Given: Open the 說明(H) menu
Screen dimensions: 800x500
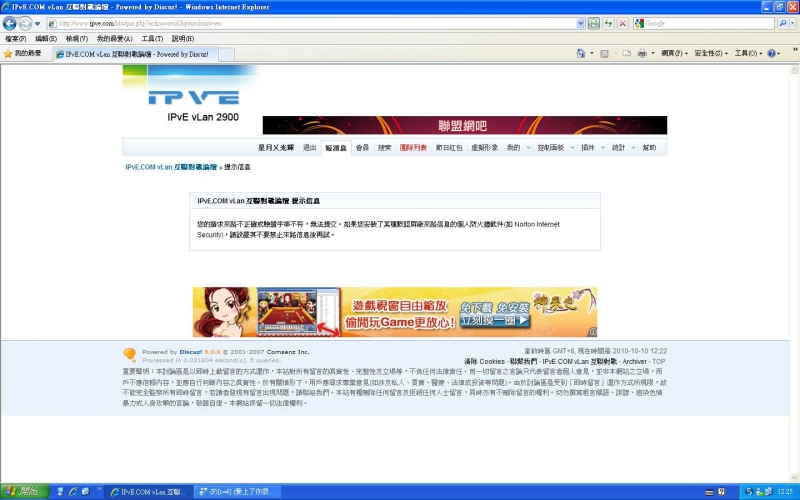Looking at the screenshot, I should [183, 39].
